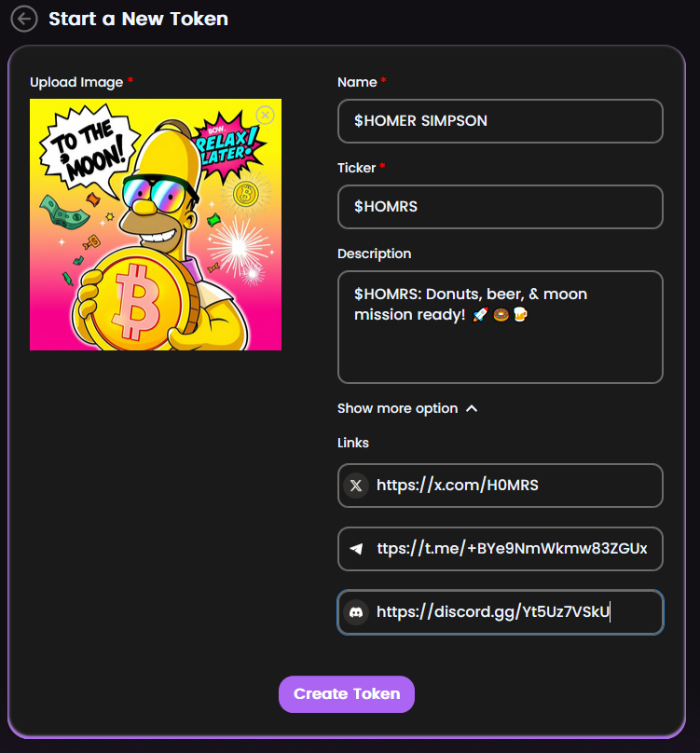The image size is (700, 753).
Task: Edit the discord.gg link field
Action: point(501,612)
